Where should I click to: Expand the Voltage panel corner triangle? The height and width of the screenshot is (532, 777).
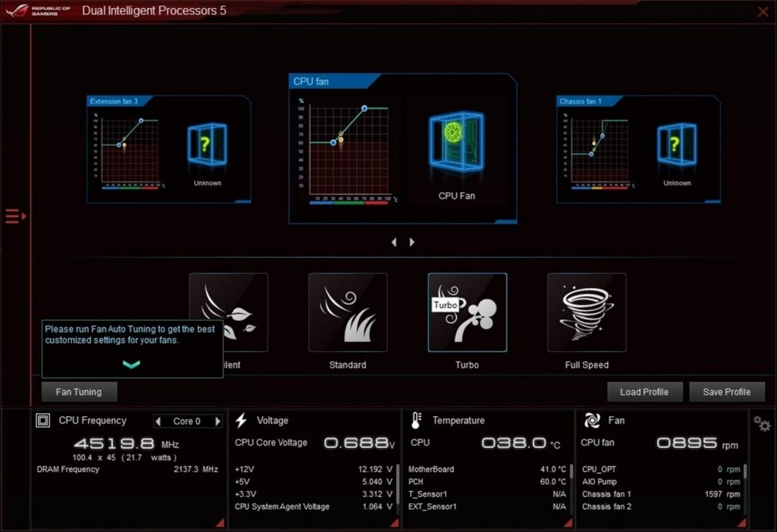(x=394, y=523)
